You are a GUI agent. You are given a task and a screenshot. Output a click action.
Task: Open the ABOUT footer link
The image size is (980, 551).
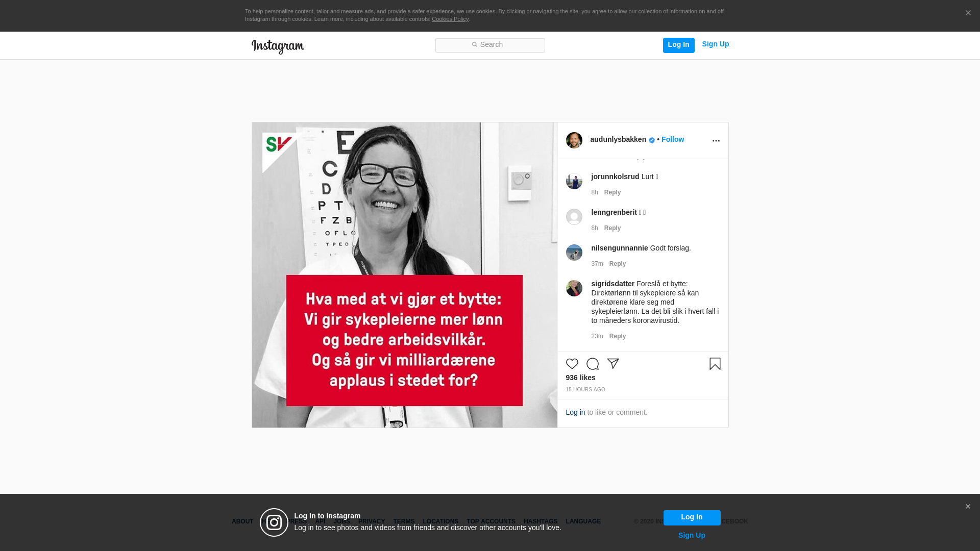pos(242,521)
